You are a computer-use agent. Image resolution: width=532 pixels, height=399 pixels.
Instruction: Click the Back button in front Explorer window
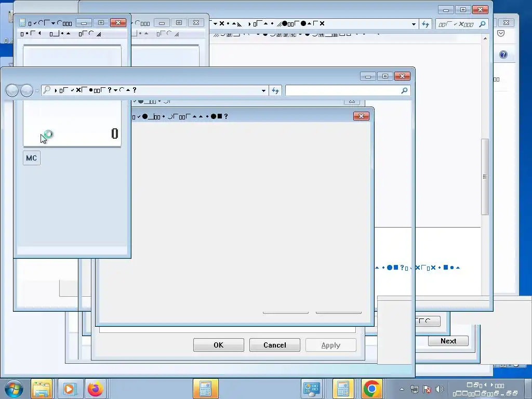tap(12, 90)
